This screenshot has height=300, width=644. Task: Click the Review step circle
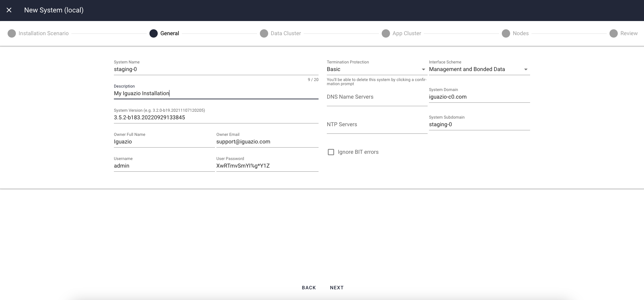tap(614, 33)
